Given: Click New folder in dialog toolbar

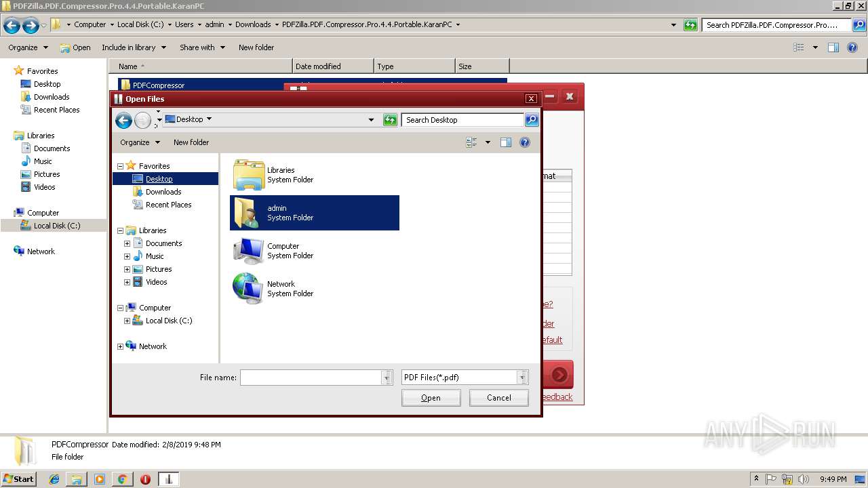Looking at the screenshot, I should tap(191, 142).
